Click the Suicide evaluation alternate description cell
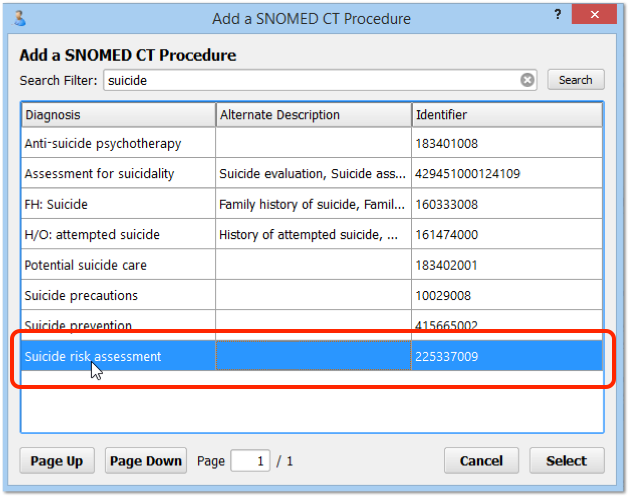Image resolution: width=630 pixels, height=497 pixels. pyautogui.click(x=313, y=173)
